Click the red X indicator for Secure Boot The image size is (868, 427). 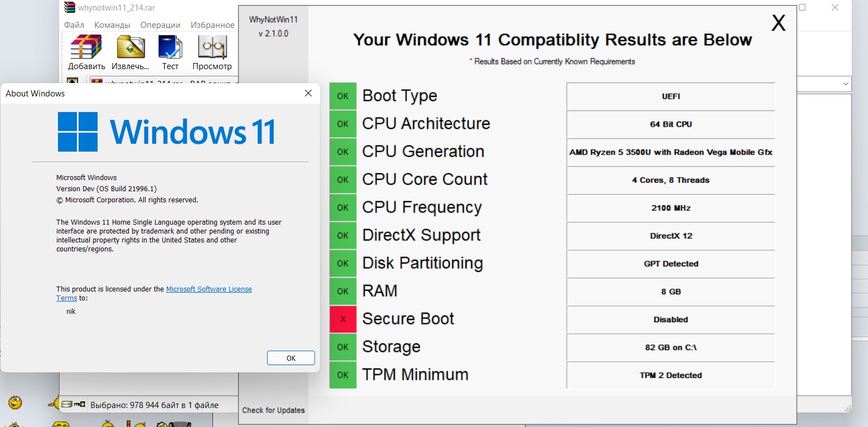(x=343, y=319)
